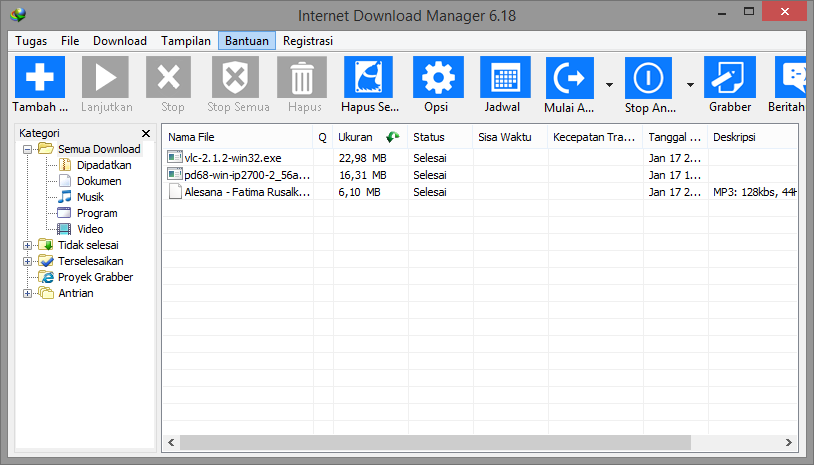Viewport: 814px width, 465px height.
Task: Sort by Status column header
Action: pos(440,137)
